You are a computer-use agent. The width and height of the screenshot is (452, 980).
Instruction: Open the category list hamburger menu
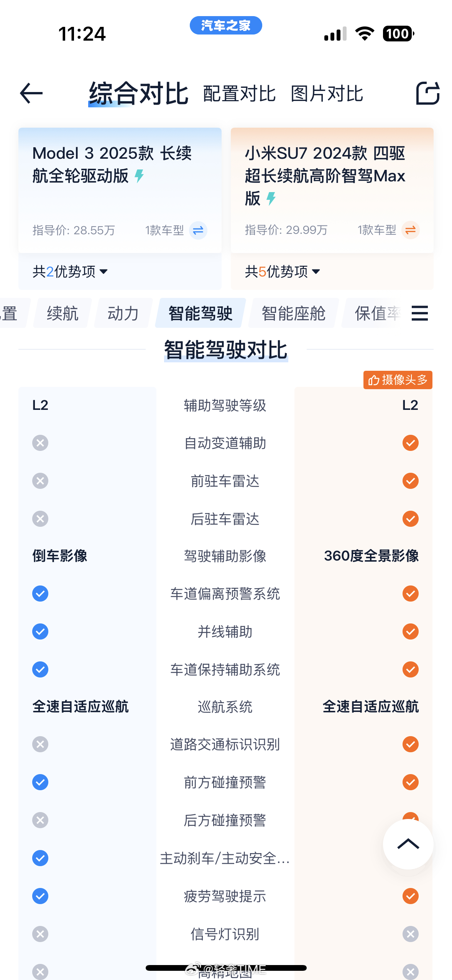[419, 313]
